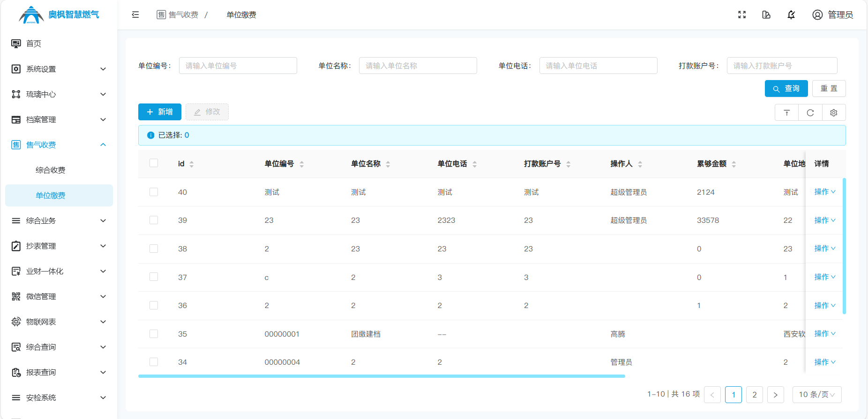Screen dimensions: 868x419
Task: Click the 琉璃中心 sidebar icon
Action: point(16,94)
